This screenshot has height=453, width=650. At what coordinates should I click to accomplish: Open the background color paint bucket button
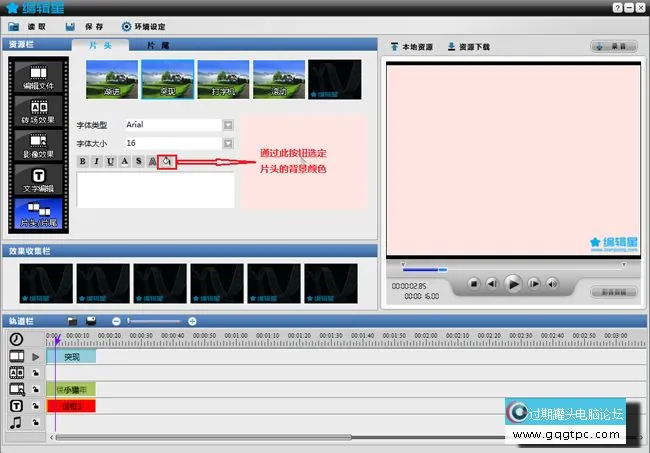click(167, 161)
